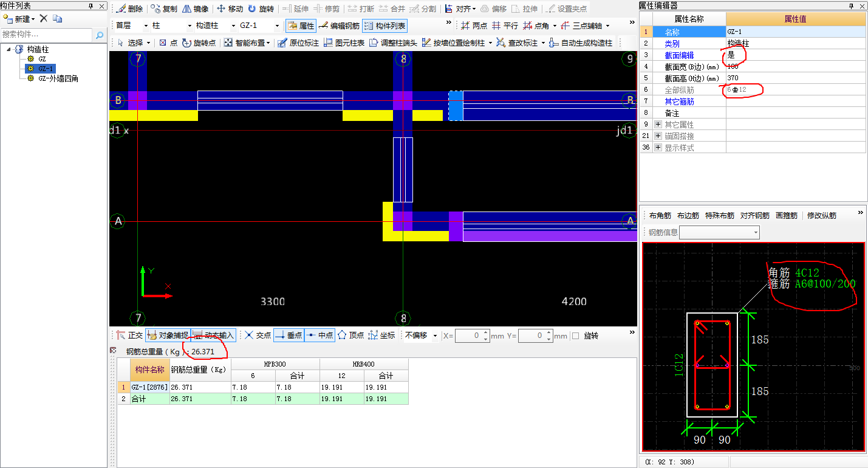Click the 拉伸 (stretch) tool

coord(524,9)
